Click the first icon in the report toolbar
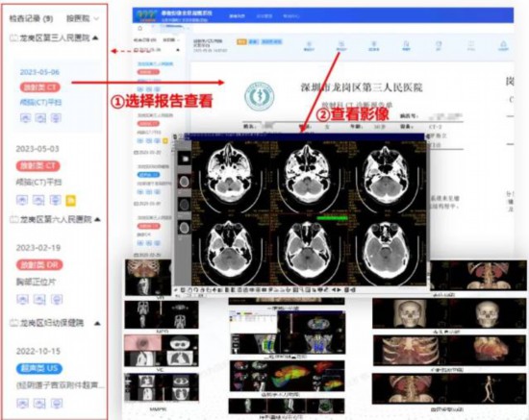The width and height of the screenshot is (529, 420). coord(309,45)
